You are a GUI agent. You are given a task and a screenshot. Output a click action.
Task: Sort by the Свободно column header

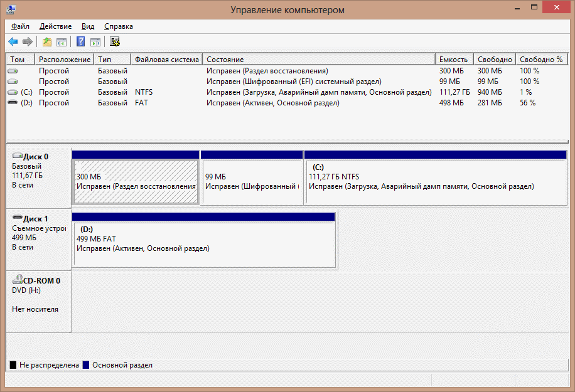coord(495,60)
